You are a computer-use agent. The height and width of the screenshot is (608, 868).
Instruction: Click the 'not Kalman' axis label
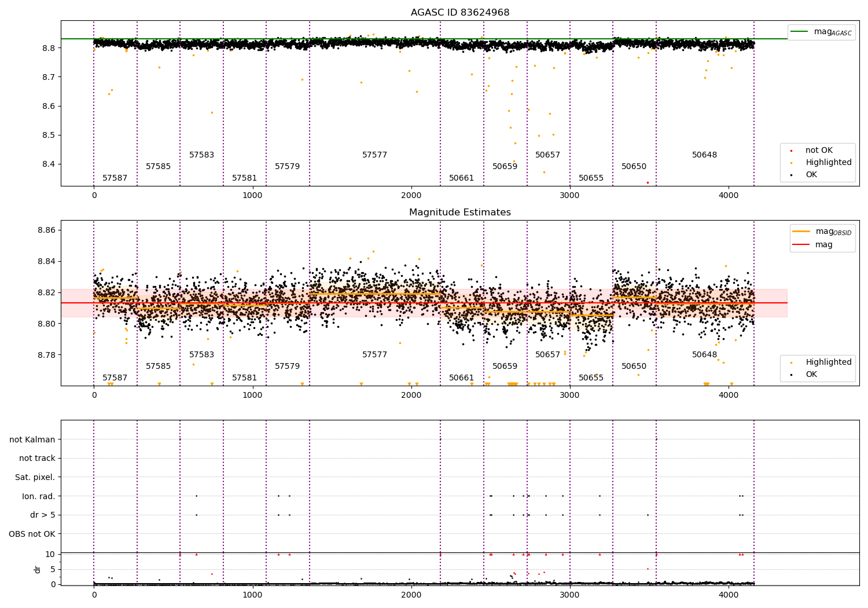click(32, 439)
